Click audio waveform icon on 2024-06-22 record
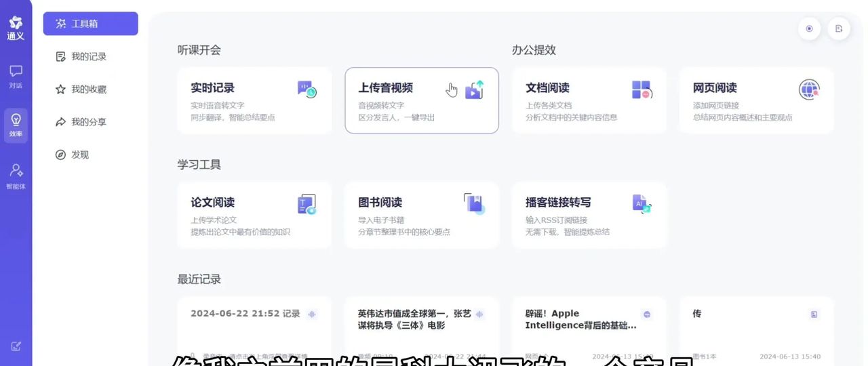This screenshot has width=868, height=366. click(312, 314)
